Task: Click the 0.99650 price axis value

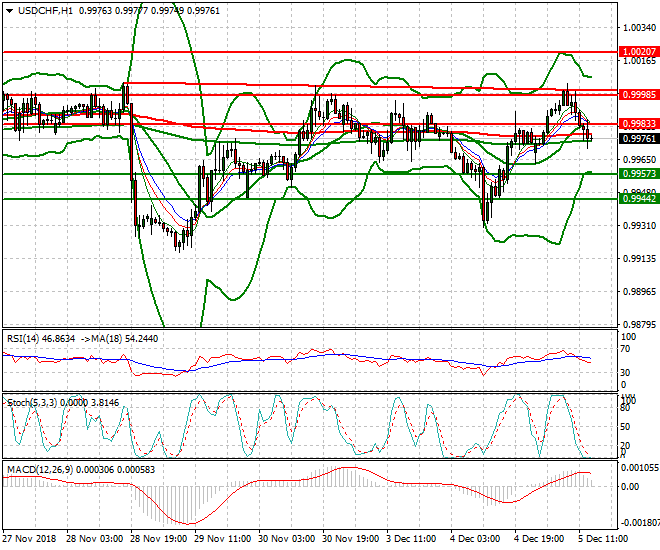Action: point(639,159)
